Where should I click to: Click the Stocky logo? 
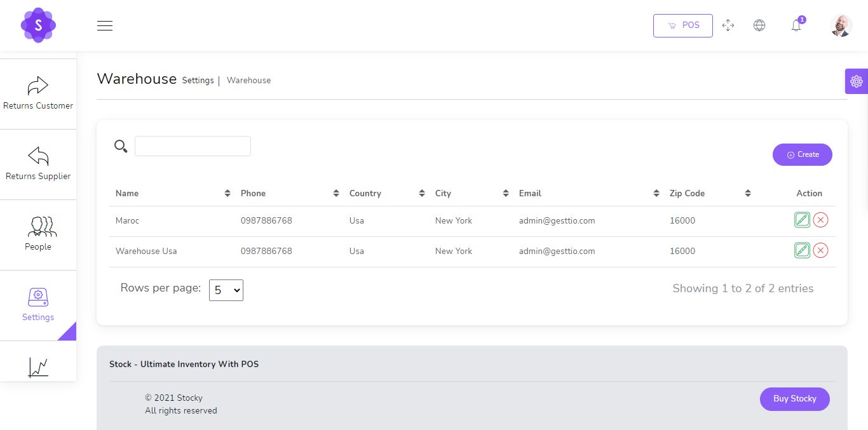tap(38, 25)
